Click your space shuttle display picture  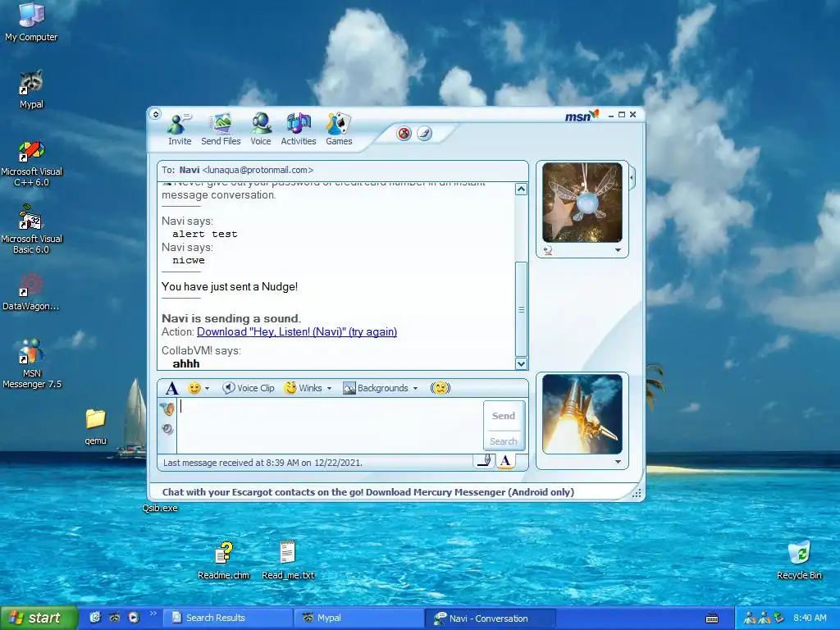(x=582, y=414)
